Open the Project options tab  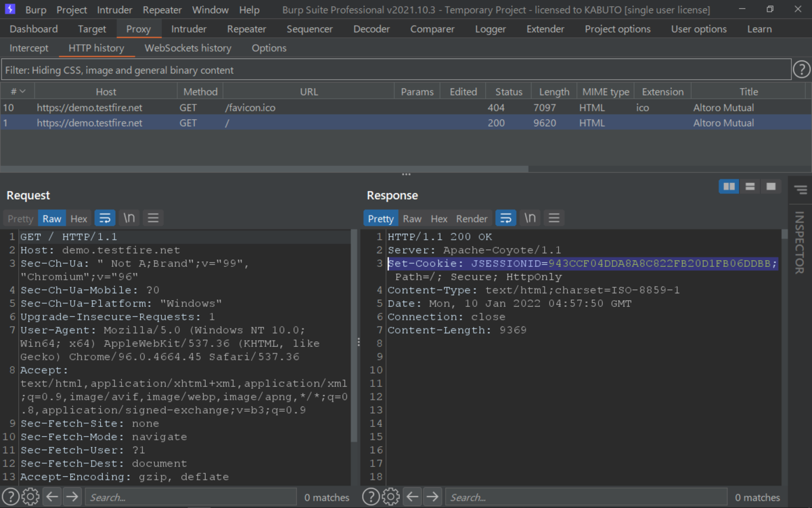(x=618, y=29)
